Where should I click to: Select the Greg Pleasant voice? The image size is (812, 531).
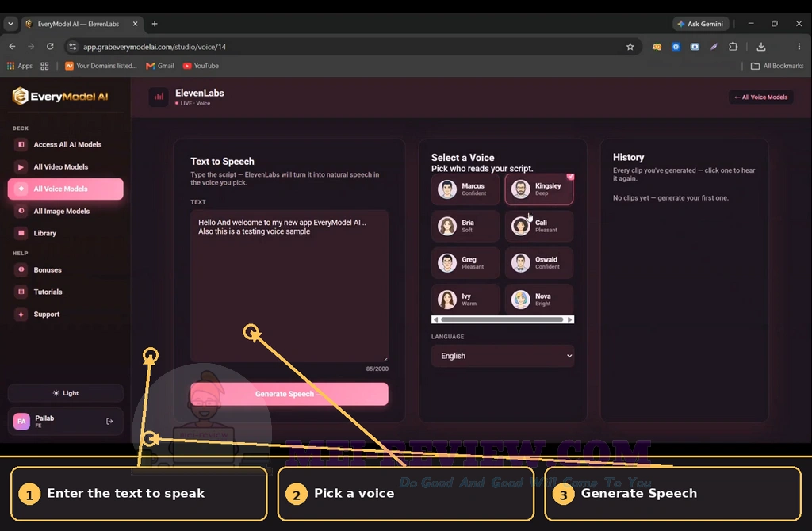click(465, 263)
